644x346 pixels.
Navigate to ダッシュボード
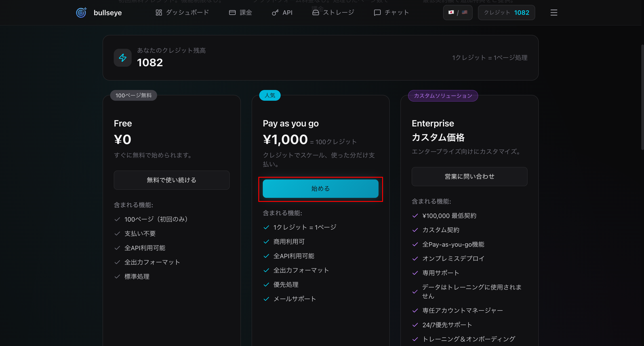coord(187,12)
